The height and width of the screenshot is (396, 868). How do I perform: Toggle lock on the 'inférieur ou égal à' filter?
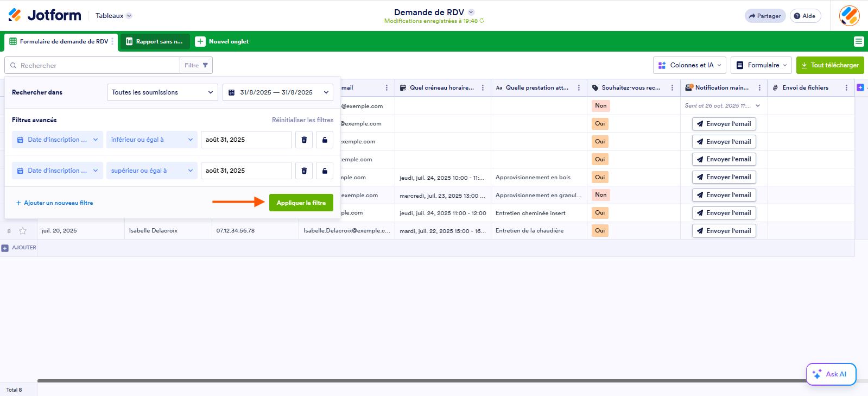click(325, 140)
